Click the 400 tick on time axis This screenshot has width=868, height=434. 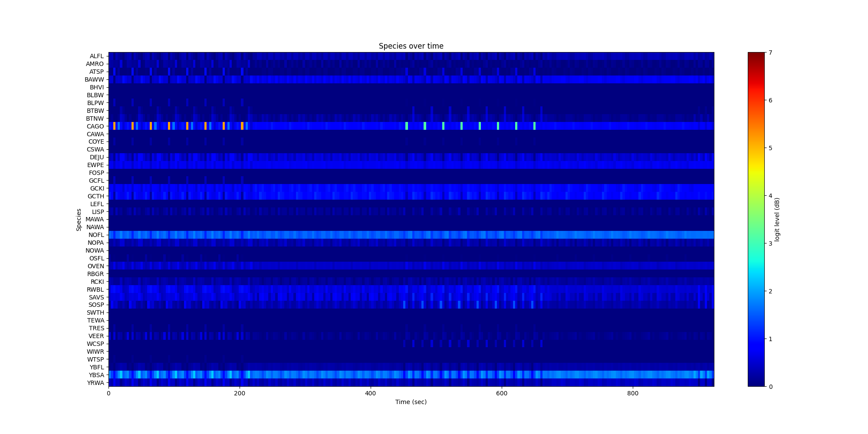[371, 393]
